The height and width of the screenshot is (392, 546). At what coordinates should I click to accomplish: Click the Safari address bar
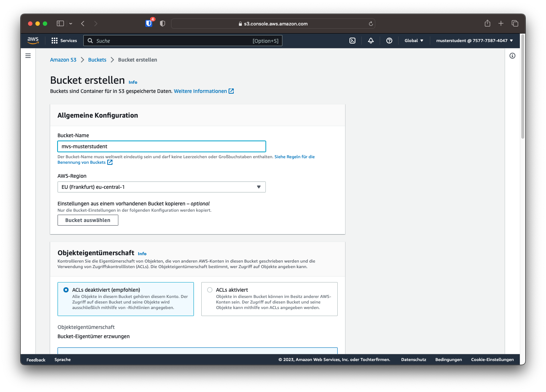click(x=273, y=24)
